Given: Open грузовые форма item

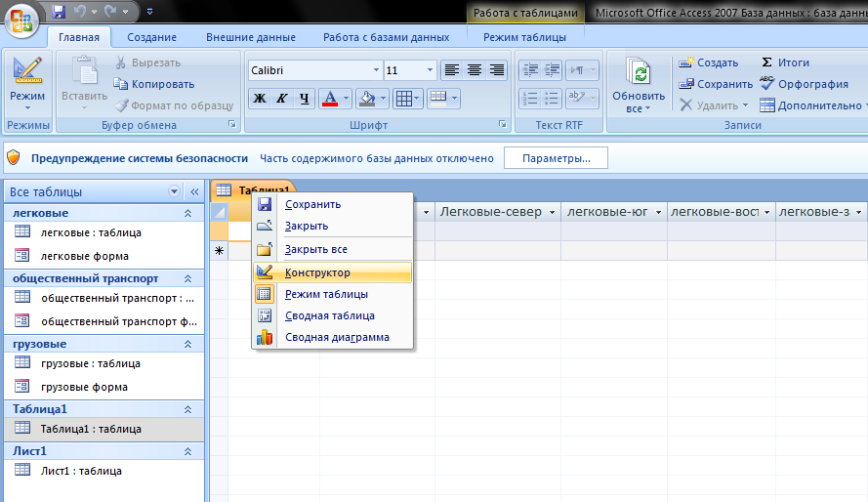Looking at the screenshot, I should coord(104,387).
